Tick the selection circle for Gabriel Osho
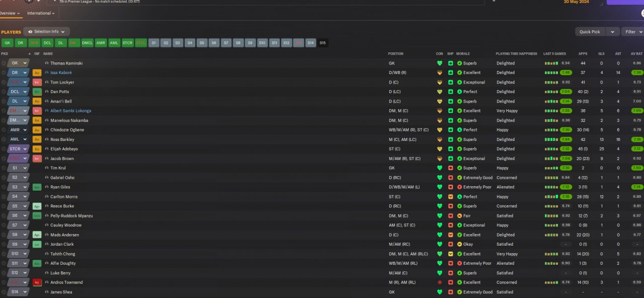Viewport: 644px width, 298px height. tap(4, 178)
